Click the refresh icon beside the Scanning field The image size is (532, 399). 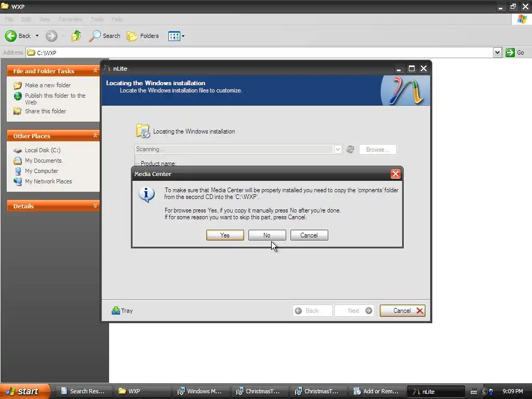[x=350, y=149]
